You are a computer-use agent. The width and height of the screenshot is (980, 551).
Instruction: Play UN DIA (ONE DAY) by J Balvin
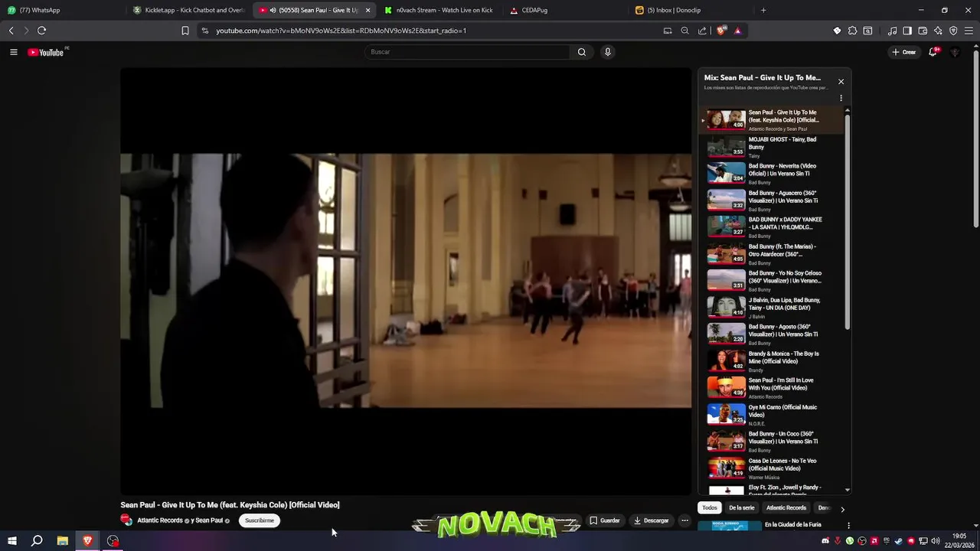click(x=771, y=308)
